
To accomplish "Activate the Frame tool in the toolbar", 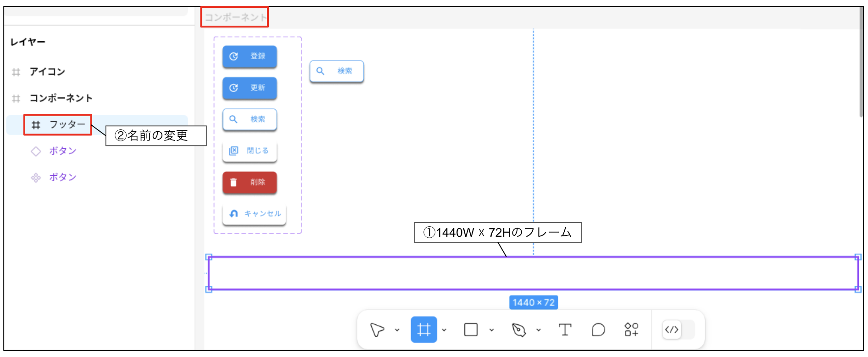I will tap(423, 329).
